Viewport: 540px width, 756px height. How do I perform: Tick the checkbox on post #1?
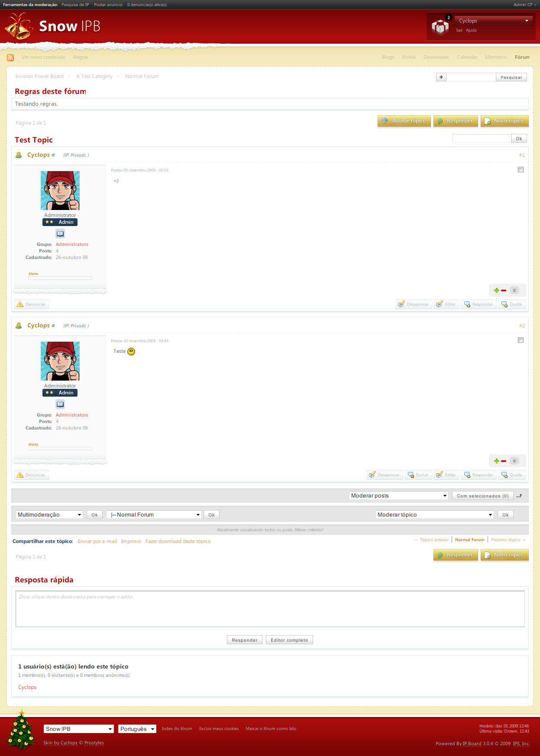pos(521,170)
